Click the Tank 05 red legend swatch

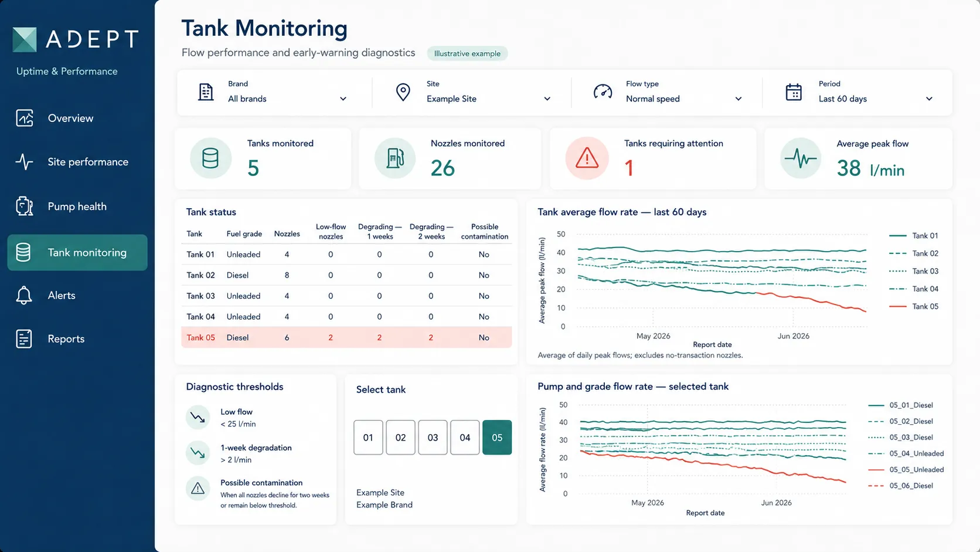(898, 307)
